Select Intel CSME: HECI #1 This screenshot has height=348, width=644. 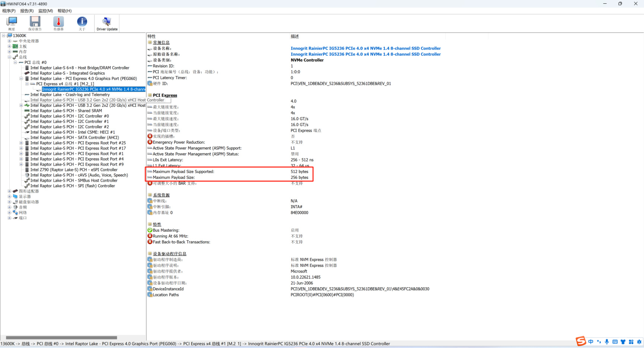pos(73,132)
